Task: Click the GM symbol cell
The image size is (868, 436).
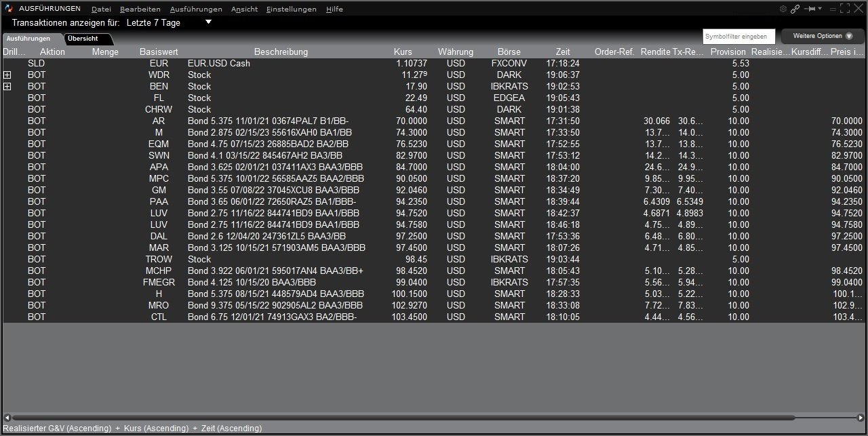Action: [159, 191]
